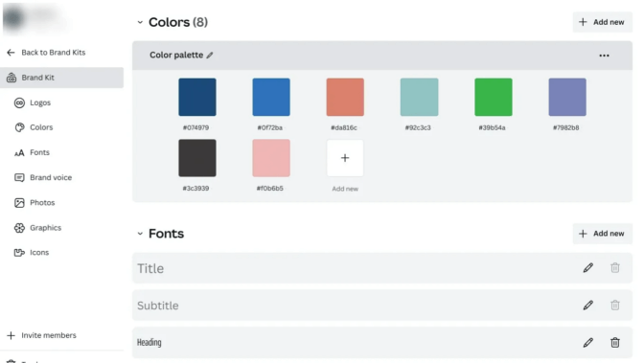Open Logos section

[x=40, y=102]
